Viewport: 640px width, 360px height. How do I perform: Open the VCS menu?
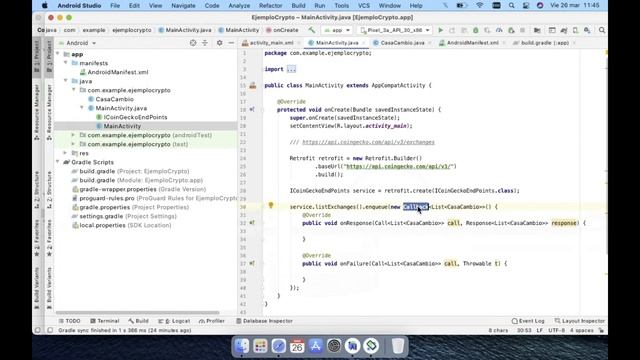coord(364,6)
